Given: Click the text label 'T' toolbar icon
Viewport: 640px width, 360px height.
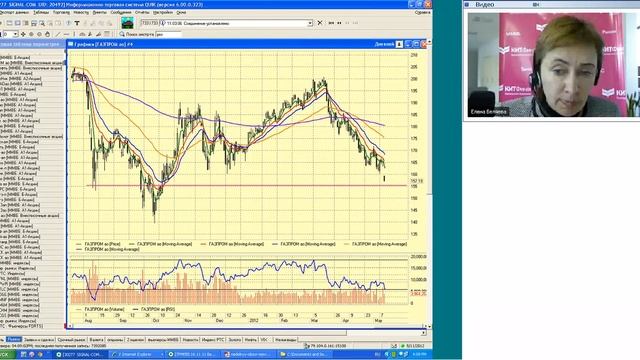Looking at the screenshot, I should click(x=77, y=23).
